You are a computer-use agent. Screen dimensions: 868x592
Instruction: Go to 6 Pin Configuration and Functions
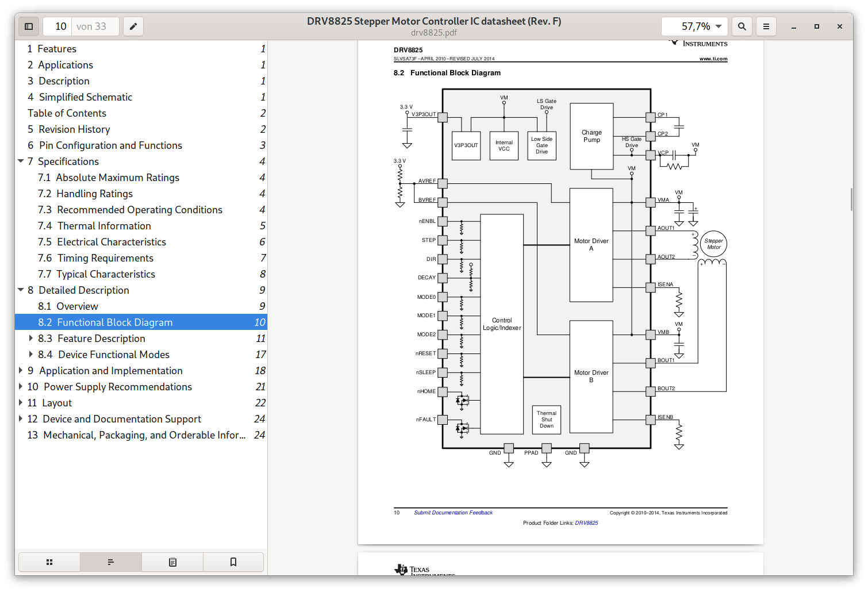(x=141, y=145)
